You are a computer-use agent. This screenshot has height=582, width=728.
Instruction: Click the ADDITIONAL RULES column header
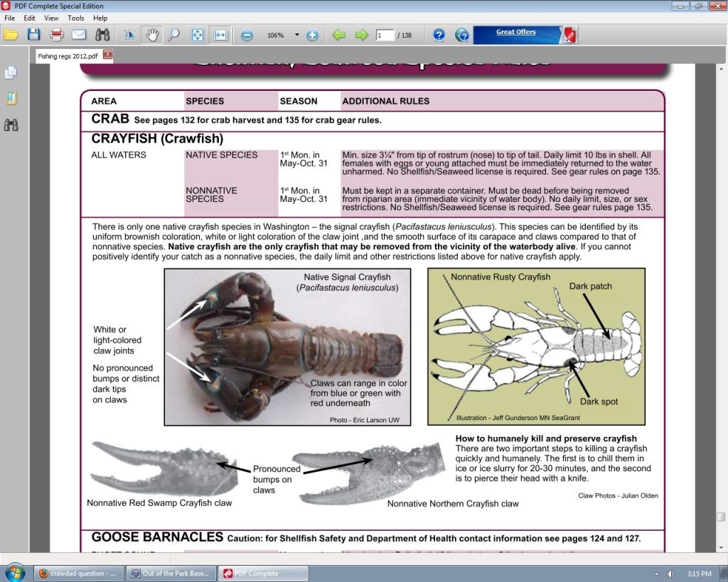[x=386, y=101]
